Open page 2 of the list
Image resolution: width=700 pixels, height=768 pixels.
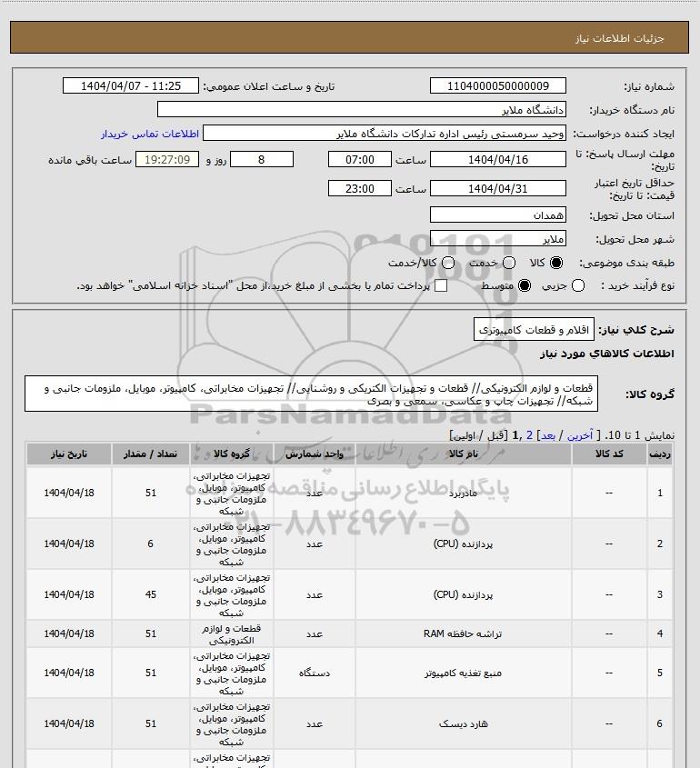pos(529,435)
